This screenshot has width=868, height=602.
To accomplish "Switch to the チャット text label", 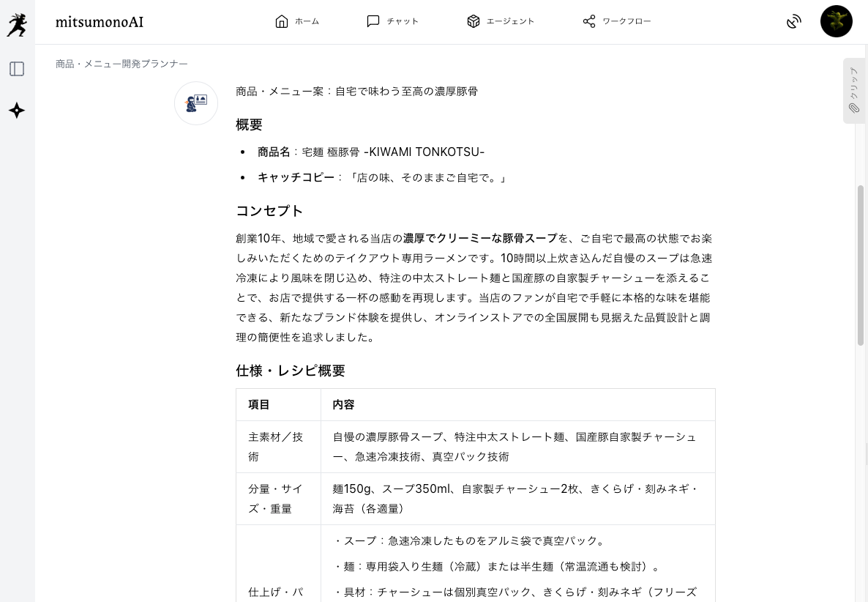I will 403,21.
